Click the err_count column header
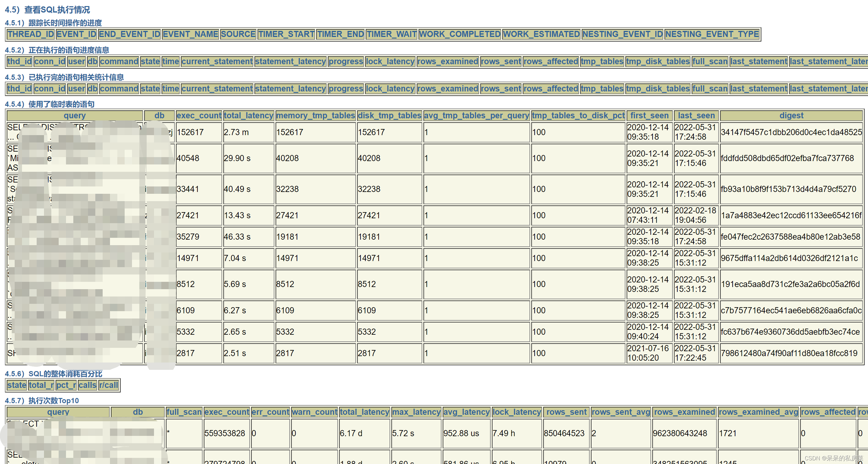Image resolution: width=868 pixels, height=464 pixels. point(271,412)
